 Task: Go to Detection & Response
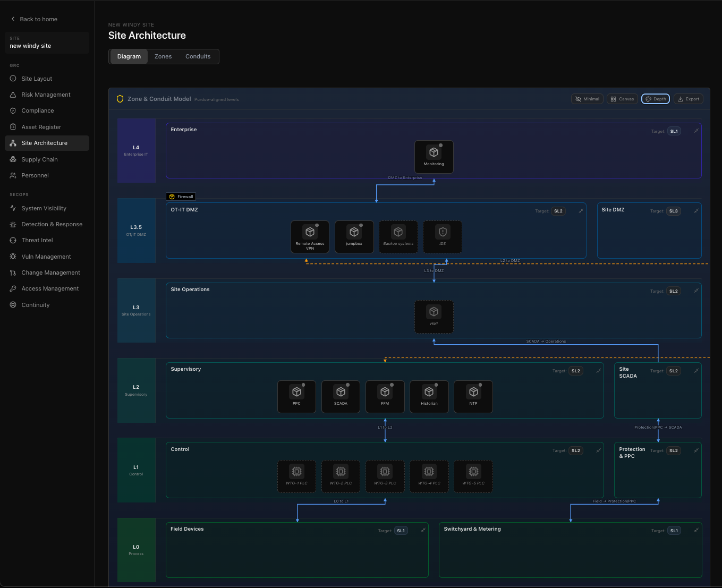pyautogui.click(x=47, y=224)
